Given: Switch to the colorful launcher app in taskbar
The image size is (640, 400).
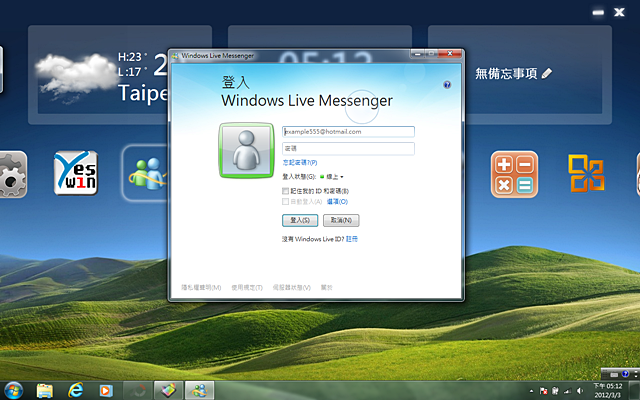Looking at the screenshot, I should click(168, 391).
